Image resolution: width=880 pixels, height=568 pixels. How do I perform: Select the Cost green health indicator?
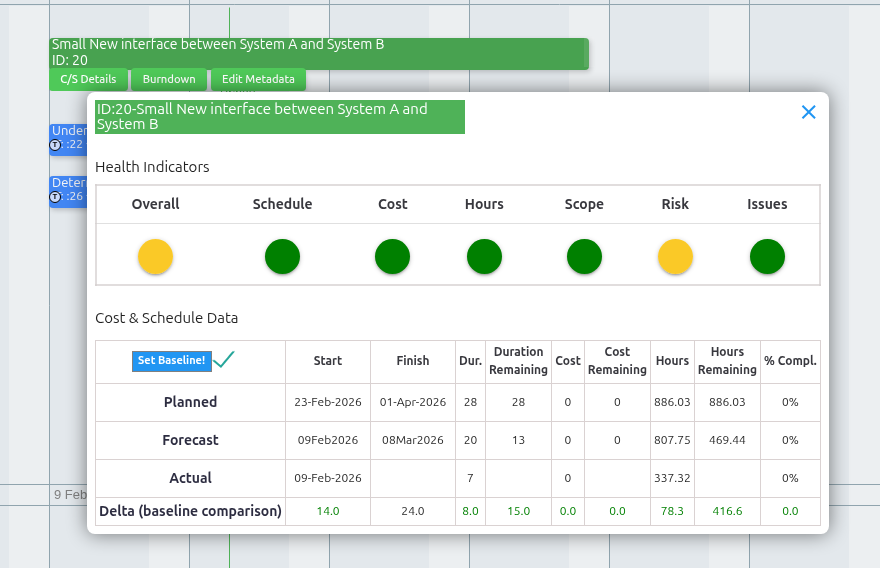tap(392, 256)
